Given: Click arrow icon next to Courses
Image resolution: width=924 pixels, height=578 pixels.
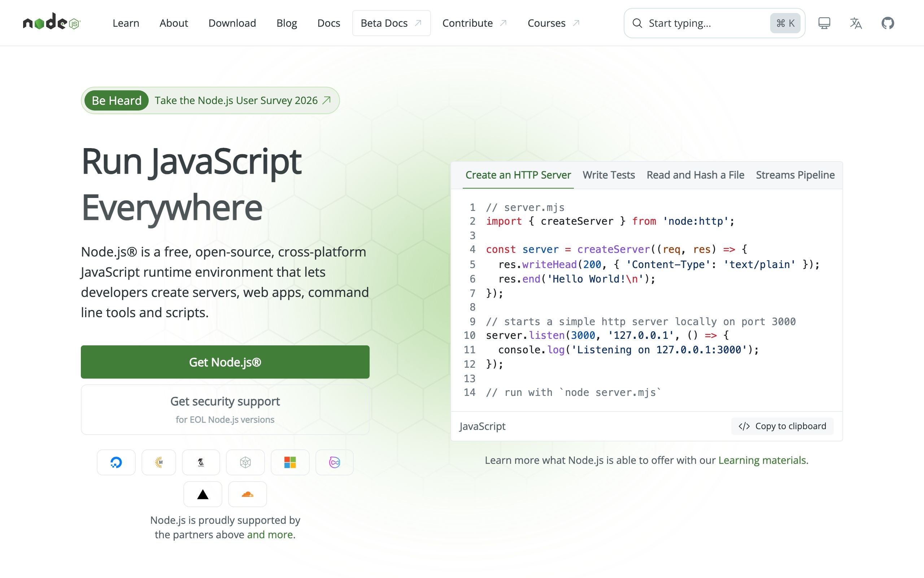Looking at the screenshot, I should (x=576, y=23).
